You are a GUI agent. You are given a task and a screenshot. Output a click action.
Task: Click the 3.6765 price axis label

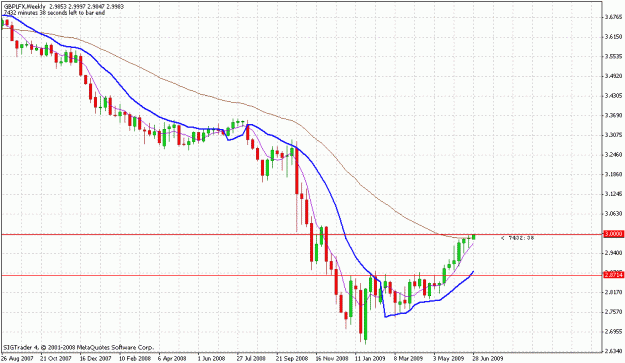pos(613,17)
